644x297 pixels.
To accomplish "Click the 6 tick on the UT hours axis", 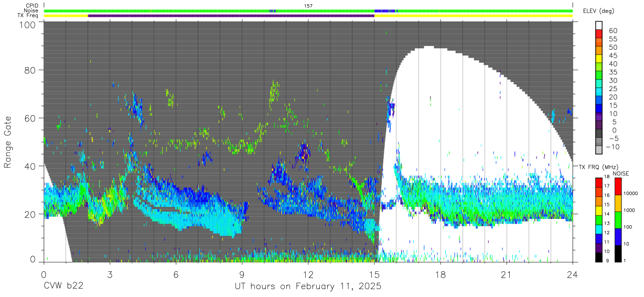I will click(x=176, y=274).
